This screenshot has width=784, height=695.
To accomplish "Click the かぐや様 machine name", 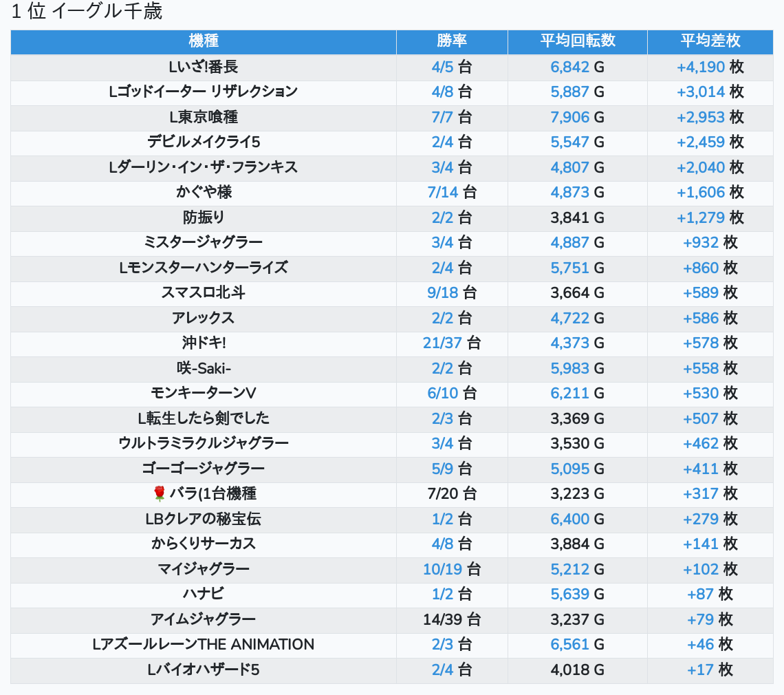I will (204, 192).
